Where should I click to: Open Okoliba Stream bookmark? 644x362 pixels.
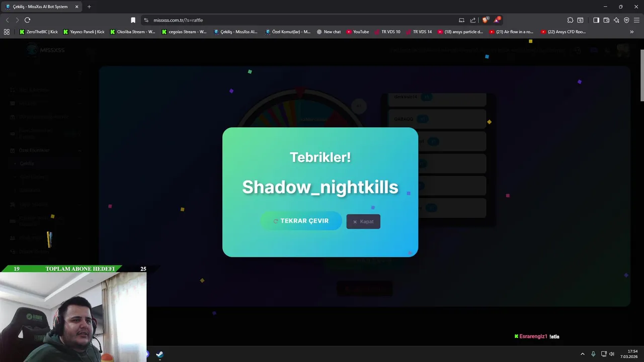coord(132,32)
